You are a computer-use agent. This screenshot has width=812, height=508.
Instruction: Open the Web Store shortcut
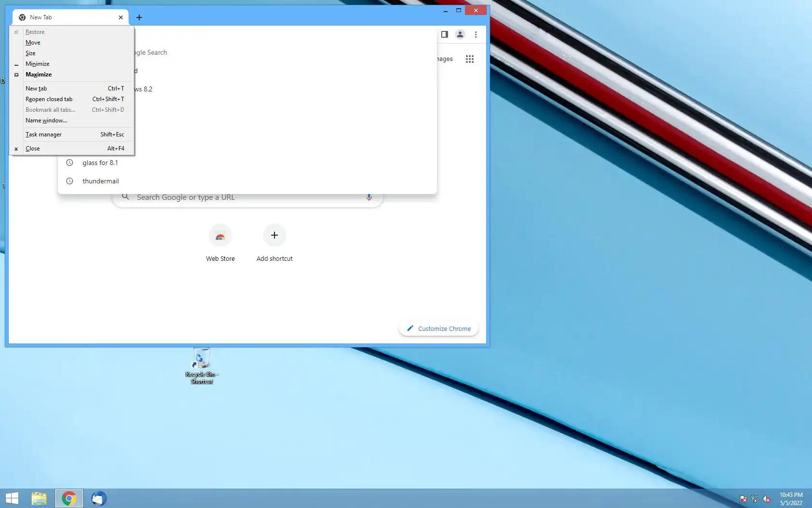(x=220, y=243)
